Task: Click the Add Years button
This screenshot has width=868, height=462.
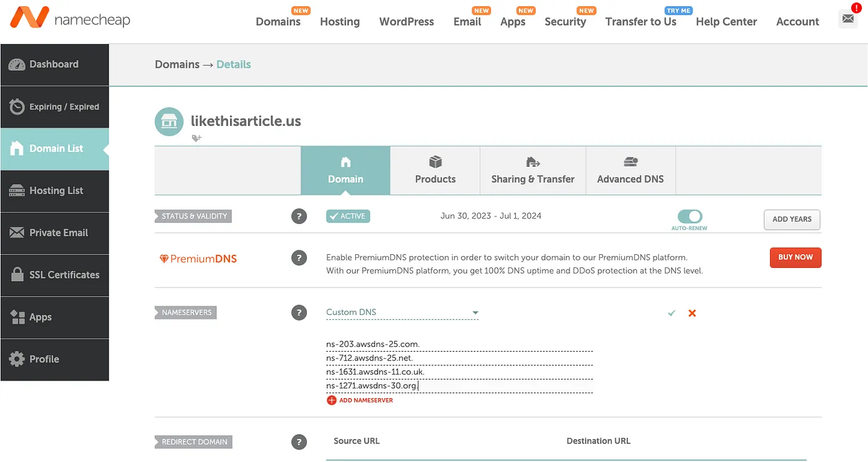Action: pos(792,220)
